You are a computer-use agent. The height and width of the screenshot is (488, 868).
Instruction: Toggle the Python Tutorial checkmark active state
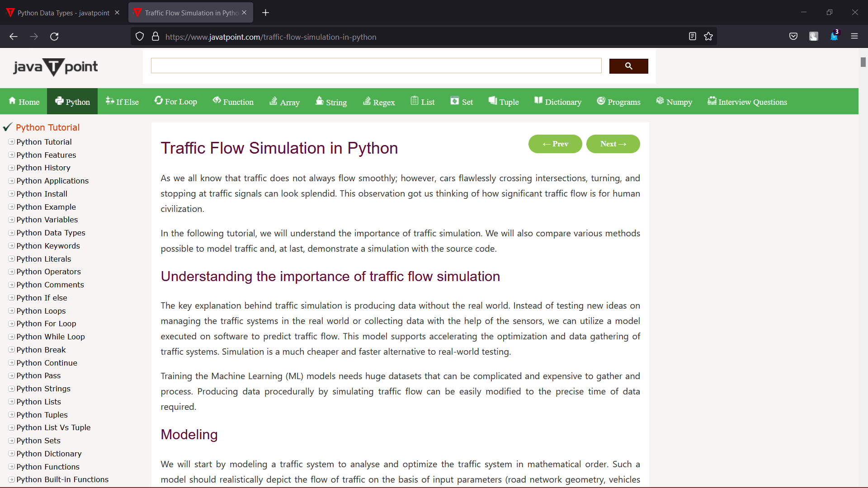coord(7,127)
